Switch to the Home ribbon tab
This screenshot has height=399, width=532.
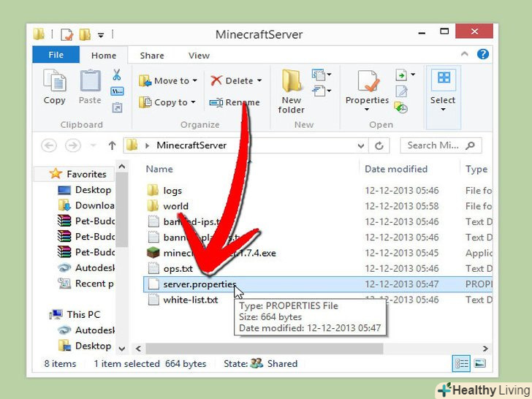click(x=104, y=56)
